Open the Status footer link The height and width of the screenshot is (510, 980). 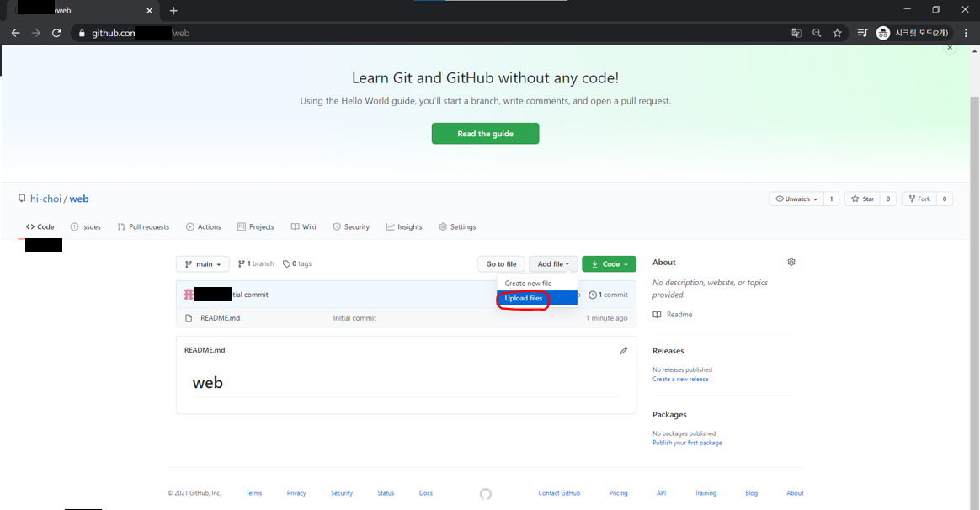(x=386, y=493)
